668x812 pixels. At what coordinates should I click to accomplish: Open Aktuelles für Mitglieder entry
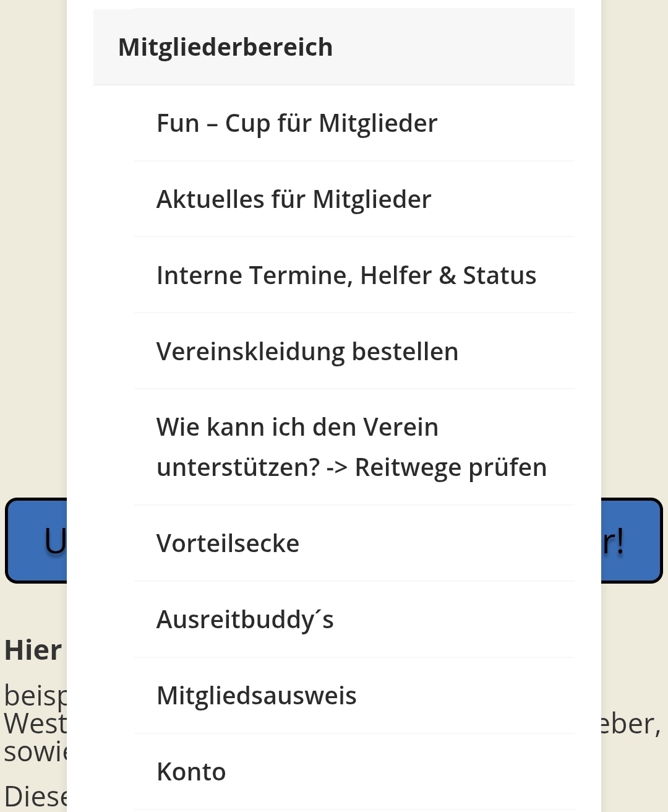[354, 199]
